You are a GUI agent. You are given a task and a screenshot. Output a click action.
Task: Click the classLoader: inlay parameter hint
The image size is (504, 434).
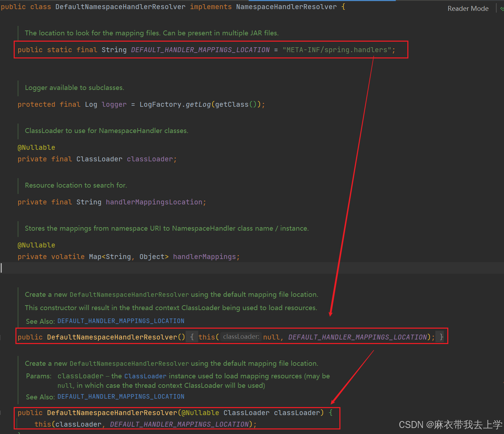[x=241, y=337]
